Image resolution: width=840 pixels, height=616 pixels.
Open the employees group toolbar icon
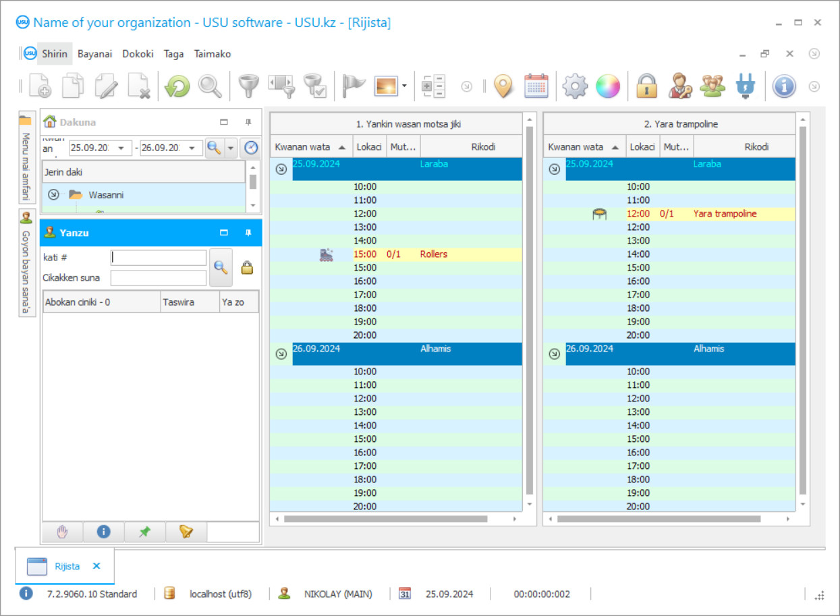click(713, 86)
